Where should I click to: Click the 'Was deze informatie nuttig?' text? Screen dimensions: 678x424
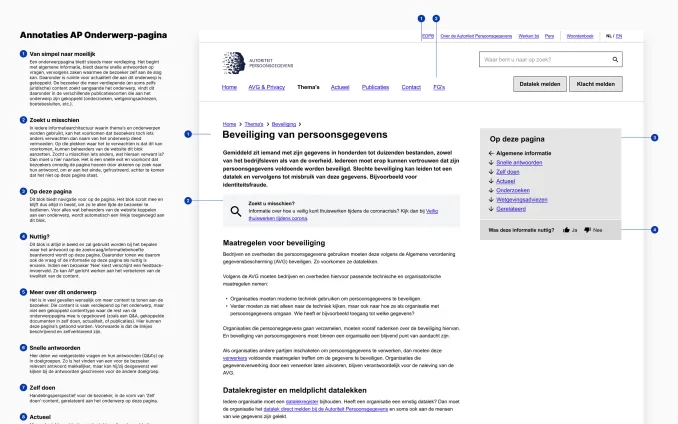(x=521, y=230)
